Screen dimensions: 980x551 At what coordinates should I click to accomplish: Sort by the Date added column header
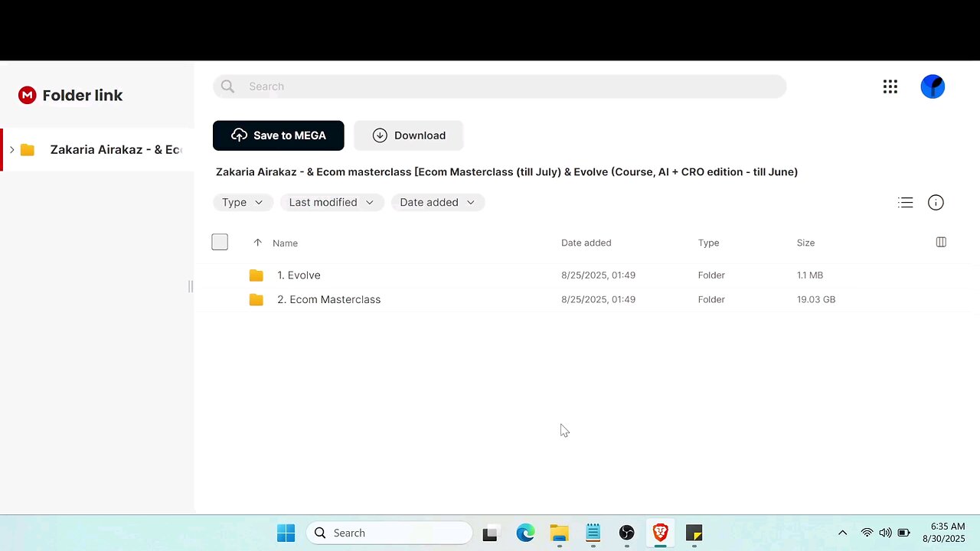coord(586,243)
